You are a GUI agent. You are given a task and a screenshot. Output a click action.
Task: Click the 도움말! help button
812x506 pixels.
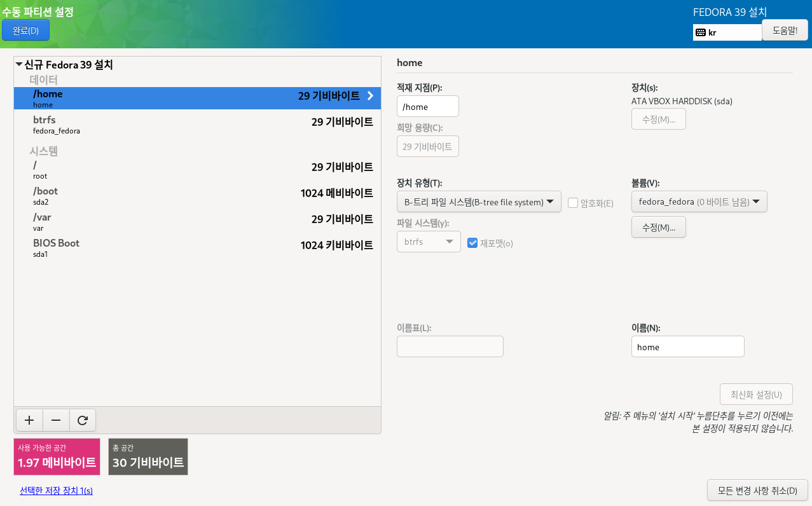click(x=785, y=30)
